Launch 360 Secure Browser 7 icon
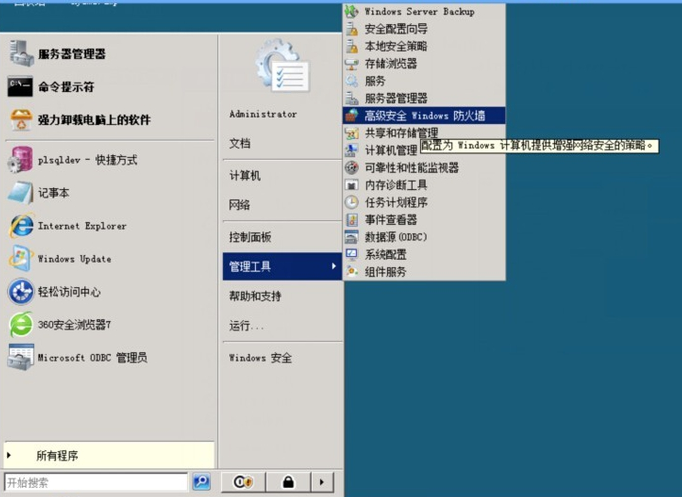Viewport: 682px width, 497px height. (x=21, y=324)
